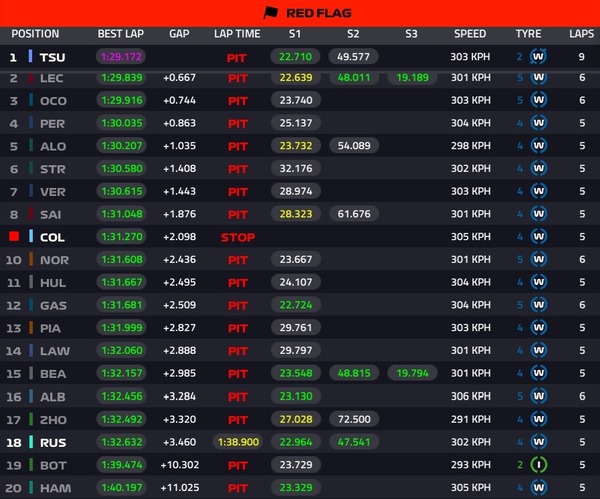Viewport: 600px width, 499px height.
Task: Select driver HAM in position 20
Action: pos(55,488)
